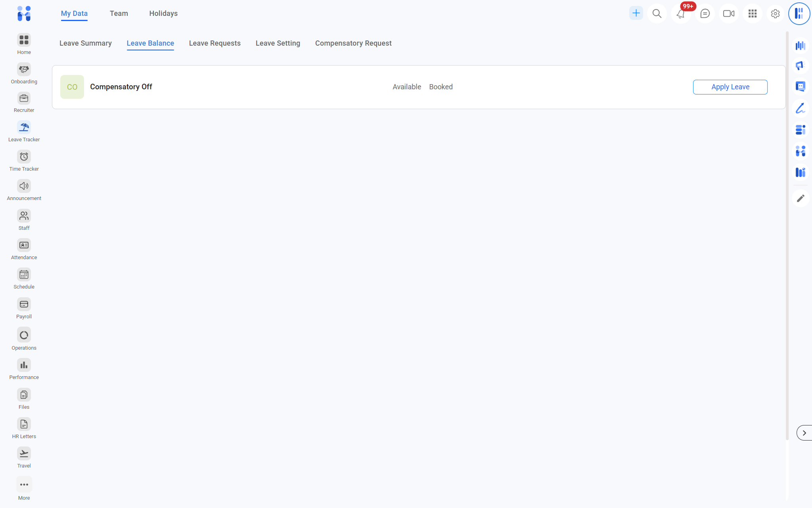The height and width of the screenshot is (508, 812).
Task: Open the Compensatory Request tab
Action: [x=353, y=43]
